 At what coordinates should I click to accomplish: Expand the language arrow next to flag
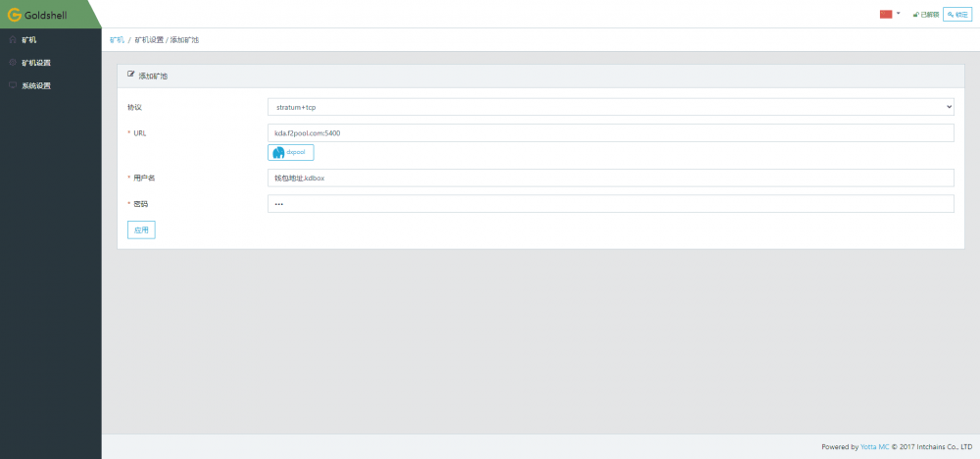coord(898,13)
